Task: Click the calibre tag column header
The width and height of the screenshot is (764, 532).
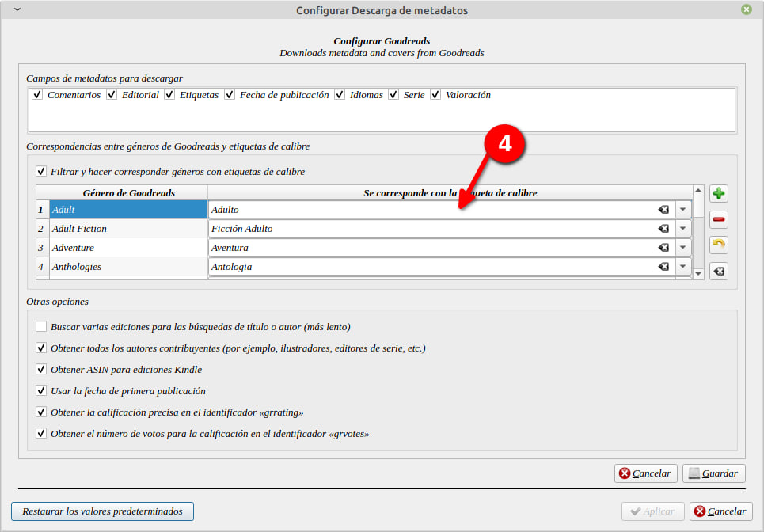Action: [x=450, y=193]
